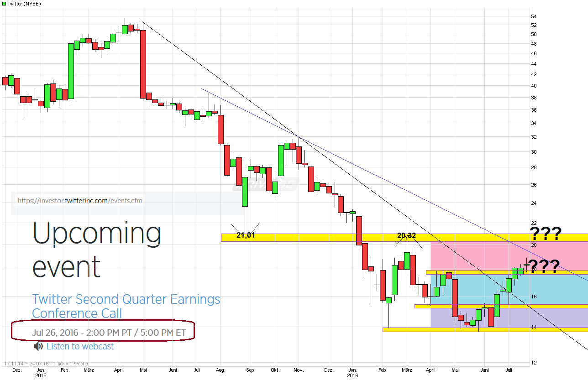Click the 2015 year label on the time axis
The height and width of the screenshot is (385, 588).
click(41, 376)
